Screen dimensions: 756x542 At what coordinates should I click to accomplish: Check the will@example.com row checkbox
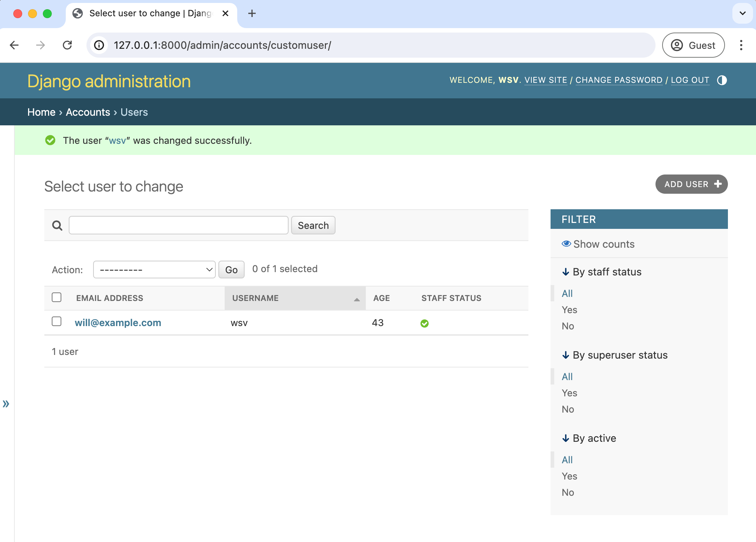pos(57,321)
